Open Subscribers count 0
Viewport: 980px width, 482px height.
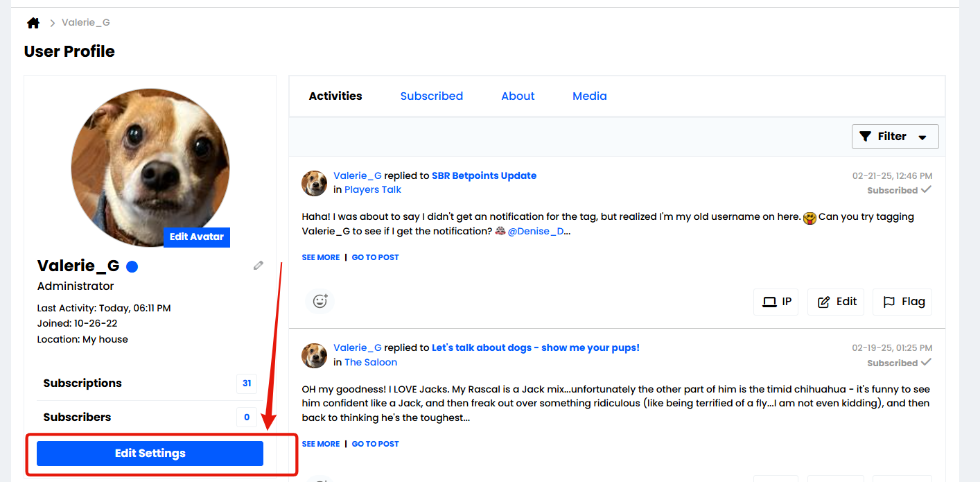point(247,417)
